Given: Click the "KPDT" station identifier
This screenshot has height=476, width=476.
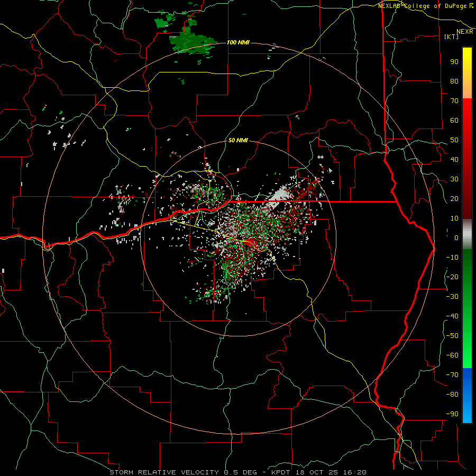Looking at the screenshot, I should (x=280, y=472).
